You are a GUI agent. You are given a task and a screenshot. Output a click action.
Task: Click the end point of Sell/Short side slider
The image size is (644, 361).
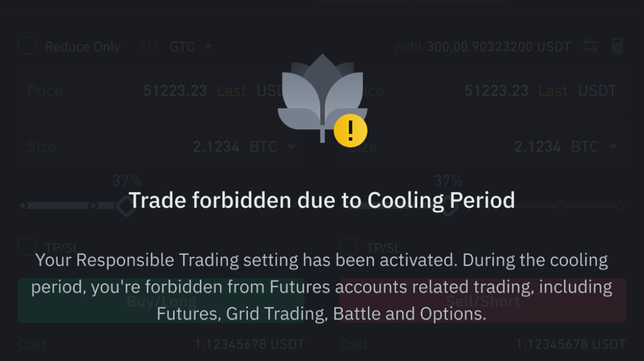[x=620, y=206]
